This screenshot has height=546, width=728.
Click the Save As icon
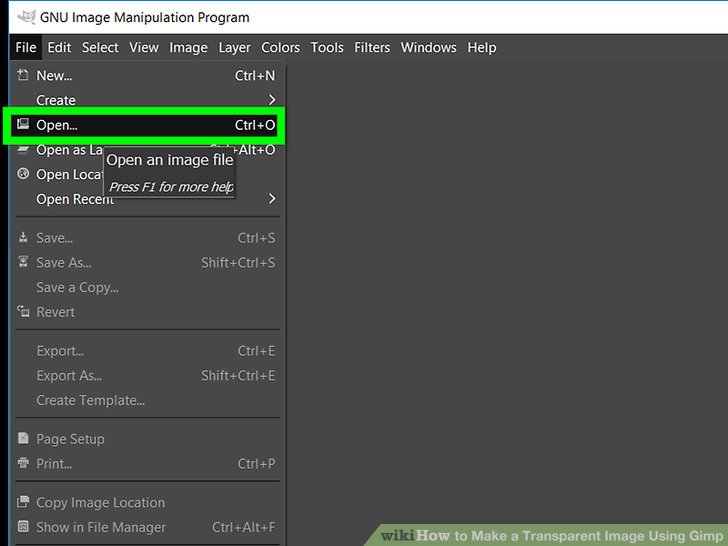(23, 261)
